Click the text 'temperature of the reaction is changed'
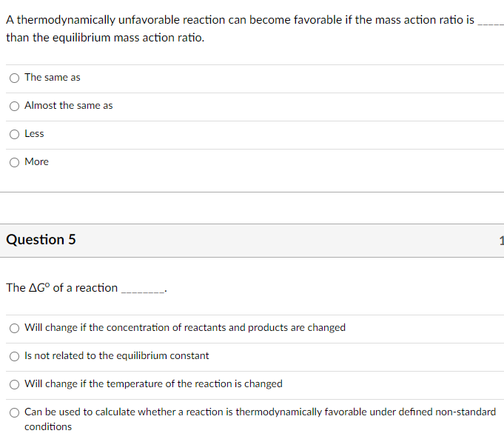Screen dimensions: 504x439 [x=195, y=383]
